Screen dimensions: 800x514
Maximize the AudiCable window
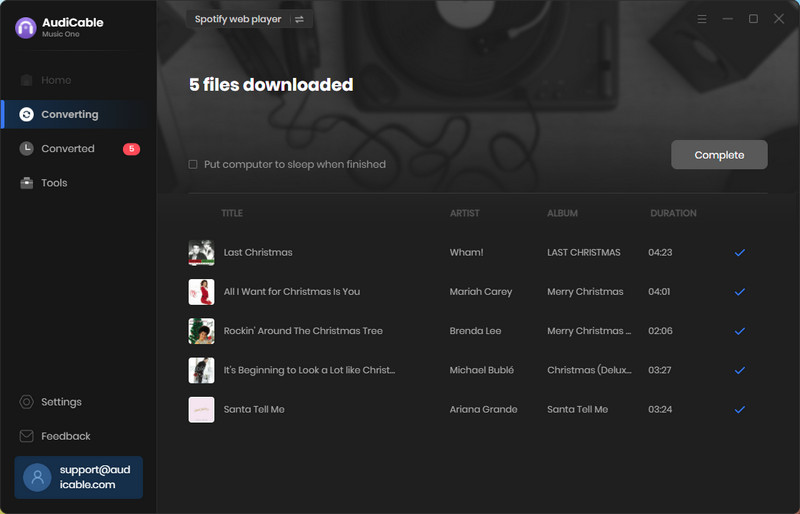(753, 19)
